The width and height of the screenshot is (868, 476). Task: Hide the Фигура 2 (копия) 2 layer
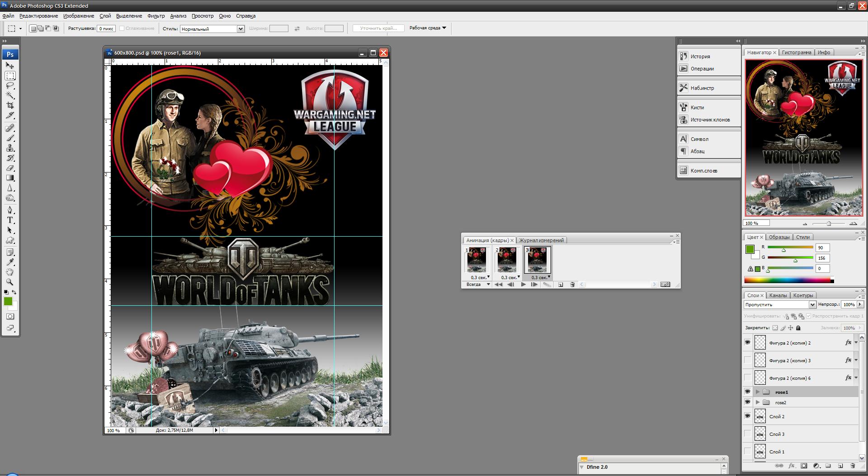click(x=747, y=342)
